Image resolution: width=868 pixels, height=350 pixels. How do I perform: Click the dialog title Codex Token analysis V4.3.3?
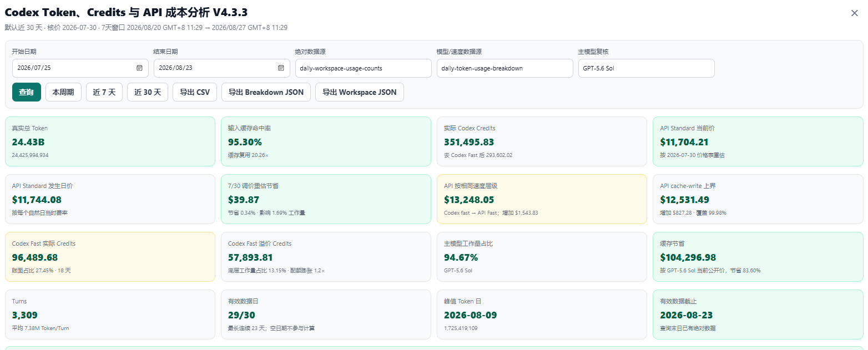127,12
